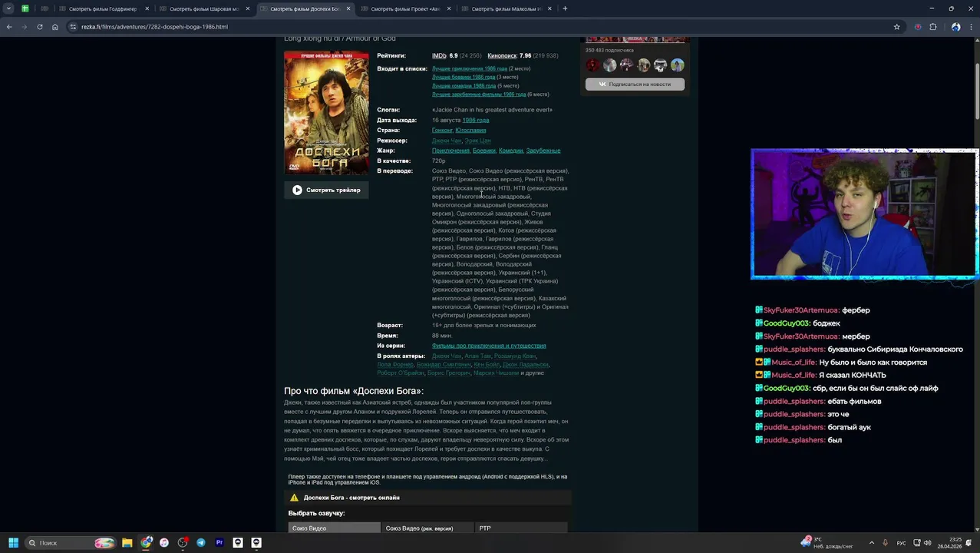Open the tab search dropdown arrow
This screenshot has width=980, height=553.
click(8, 8)
